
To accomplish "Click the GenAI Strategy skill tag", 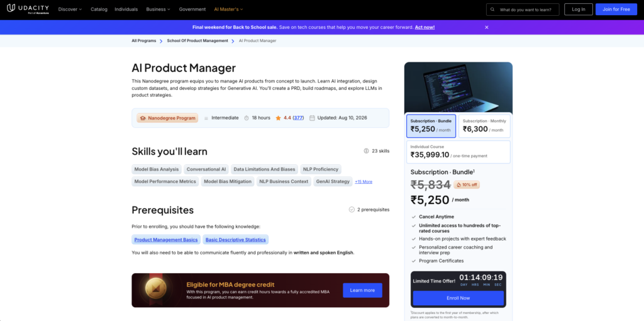I will (x=333, y=182).
